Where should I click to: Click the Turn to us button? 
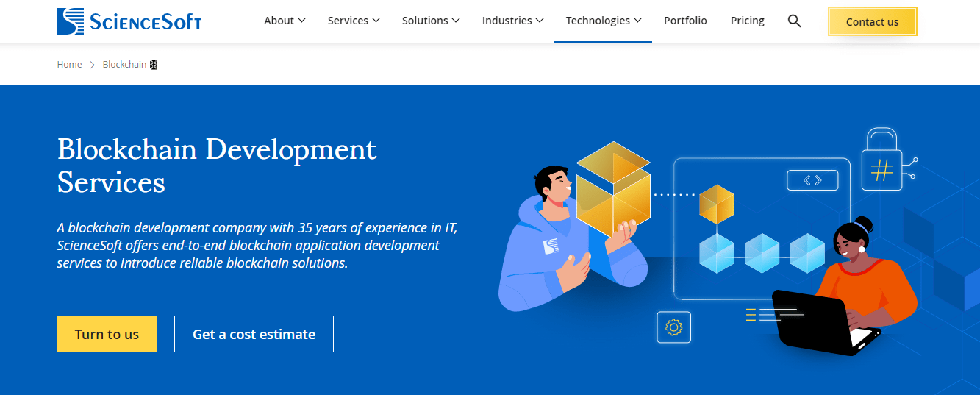[x=107, y=334]
